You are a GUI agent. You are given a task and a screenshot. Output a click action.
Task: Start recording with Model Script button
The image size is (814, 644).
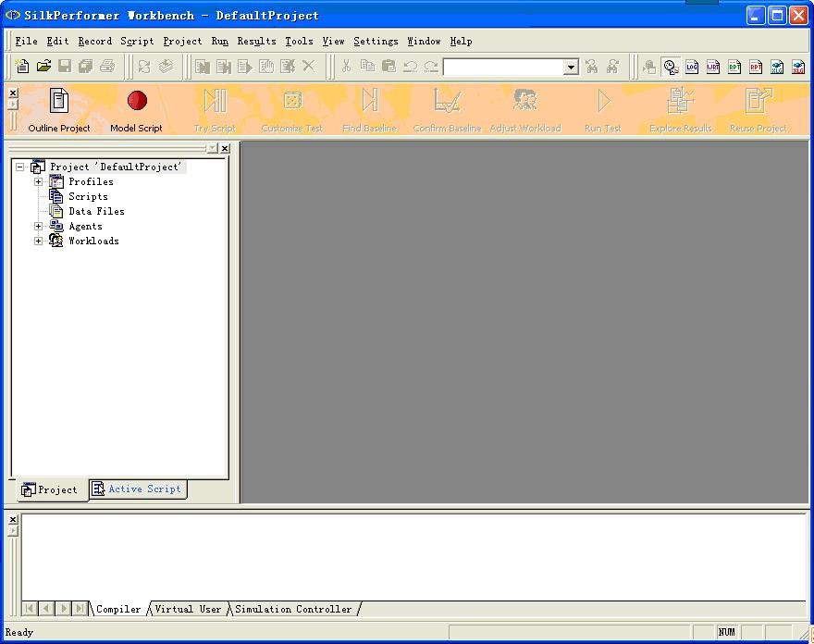137,110
